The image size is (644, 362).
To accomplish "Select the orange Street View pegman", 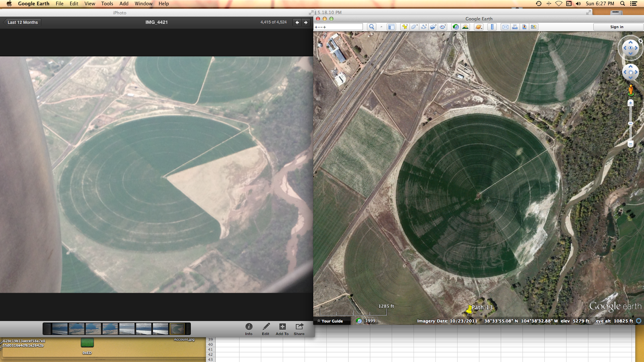I will [x=631, y=90].
